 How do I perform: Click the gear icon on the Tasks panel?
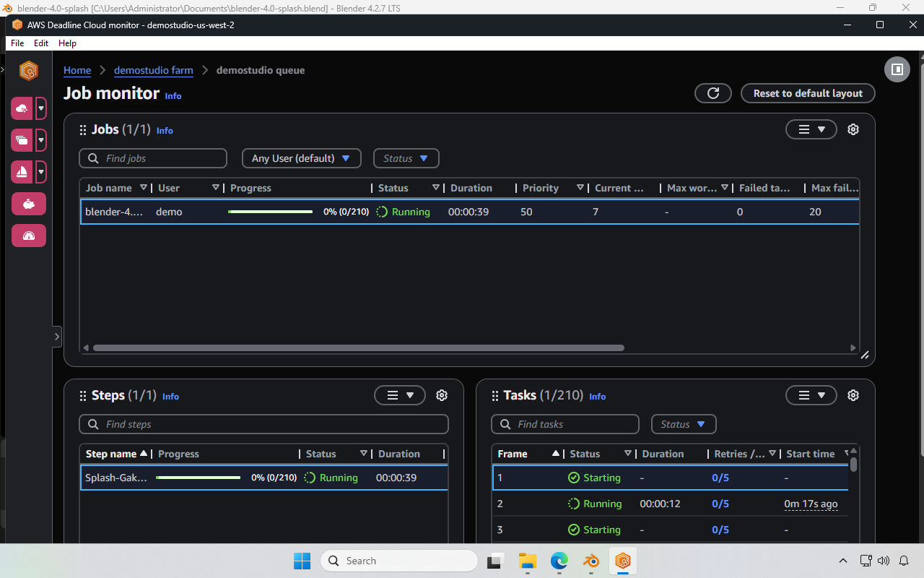click(853, 395)
